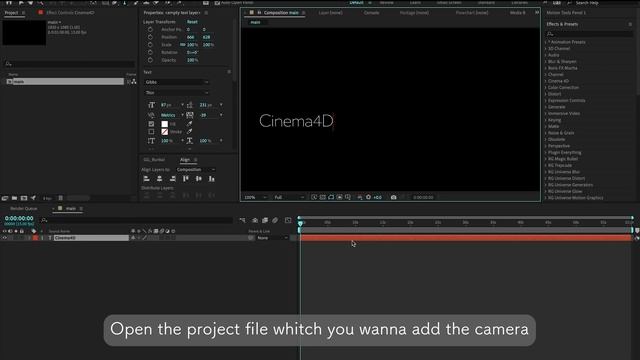Select the Composition main viewer tab
Image resolution: width=640 pixels, height=360 pixels.
point(281,13)
